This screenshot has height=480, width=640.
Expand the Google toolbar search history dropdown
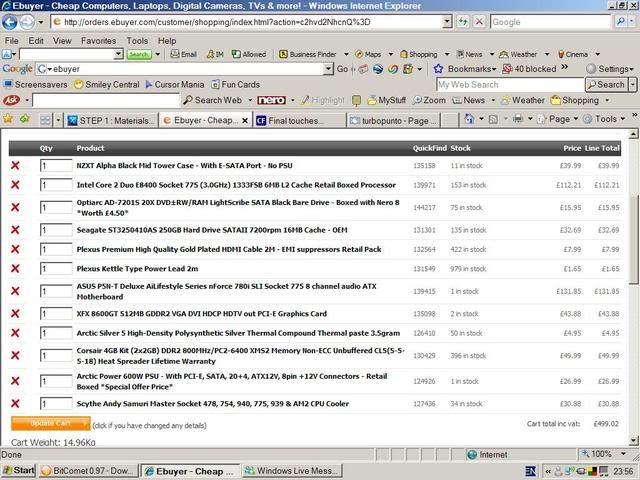pyautogui.click(x=328, y=69)
